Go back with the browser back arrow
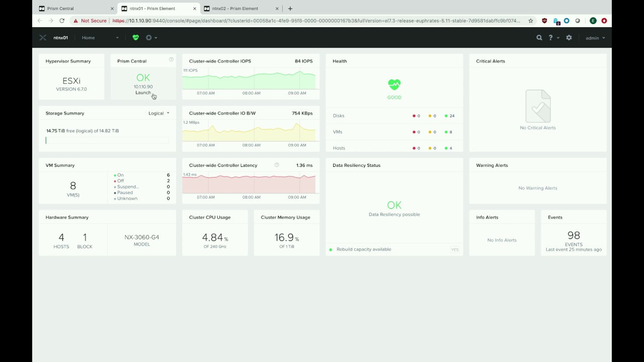The width and height of the screenshot is (644, 362). tap(40, 21)
